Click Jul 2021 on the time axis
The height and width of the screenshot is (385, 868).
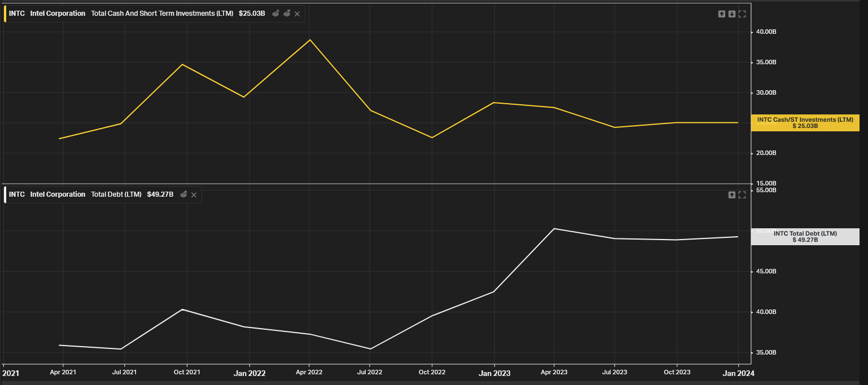click(x=124, y=373)
